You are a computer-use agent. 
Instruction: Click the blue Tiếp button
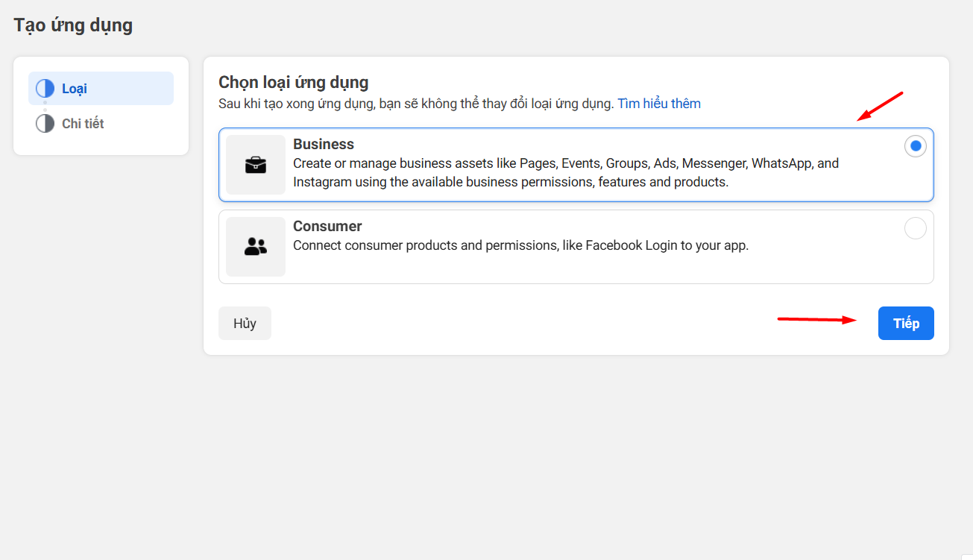point(906,323)
